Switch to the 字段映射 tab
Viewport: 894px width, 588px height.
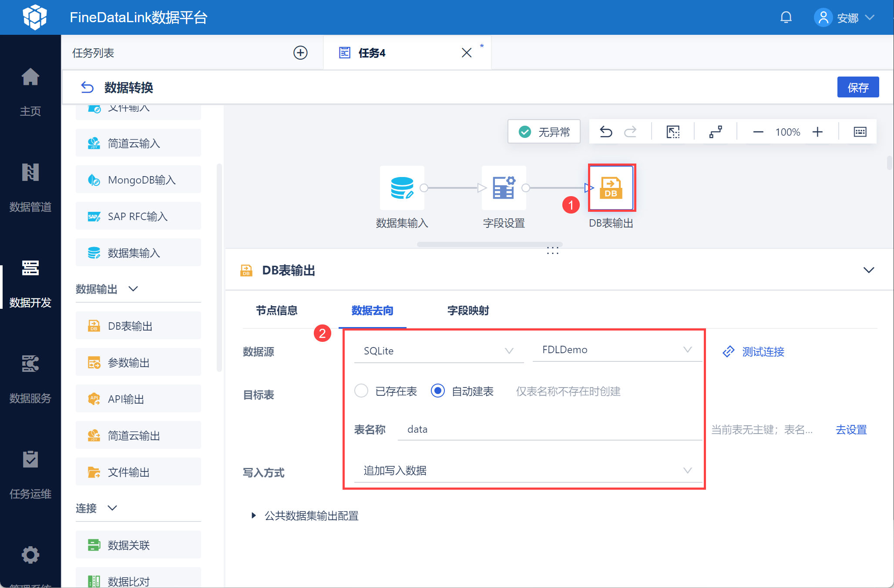pyautogui.click(x=468, y=311)
